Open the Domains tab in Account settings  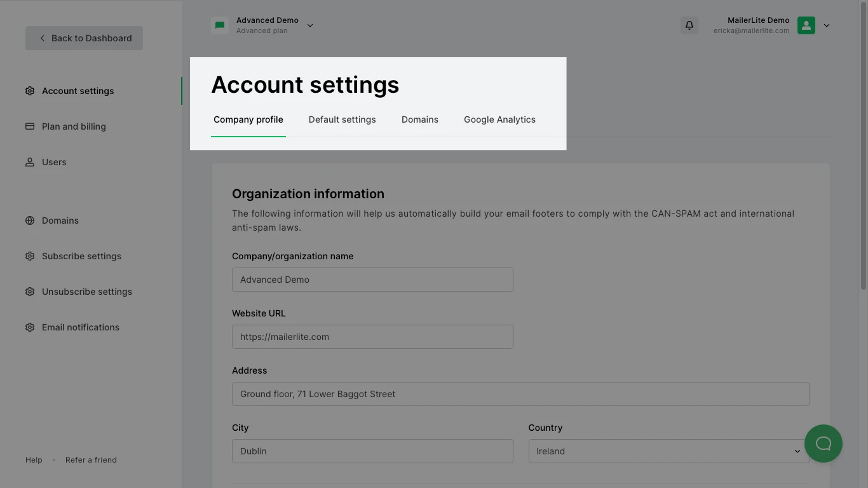tap(419, 119)
